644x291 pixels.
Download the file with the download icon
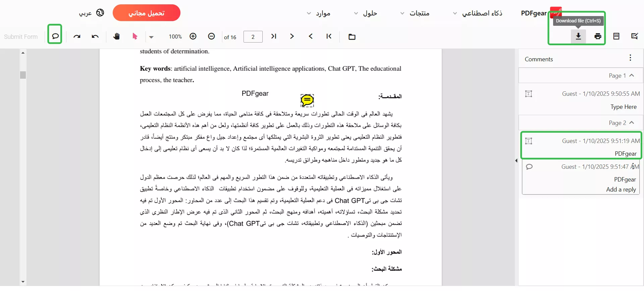(x=579, y=36)
